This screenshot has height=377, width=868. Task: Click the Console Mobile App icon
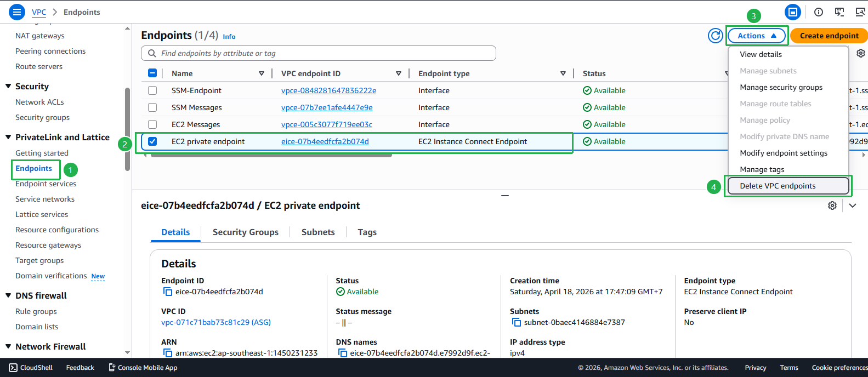click(112, 368)
